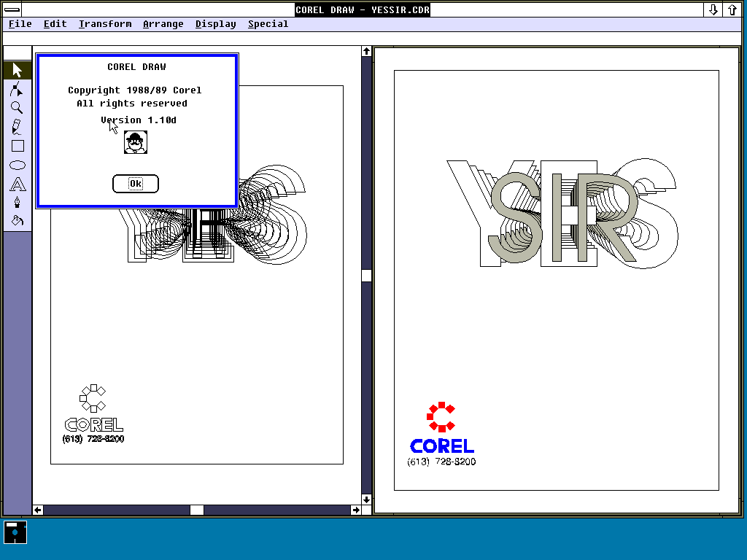The width and height of the screenshot is (747, 560).
Task: Select the wireframe COREL outline text
Action: coord(94,425)
